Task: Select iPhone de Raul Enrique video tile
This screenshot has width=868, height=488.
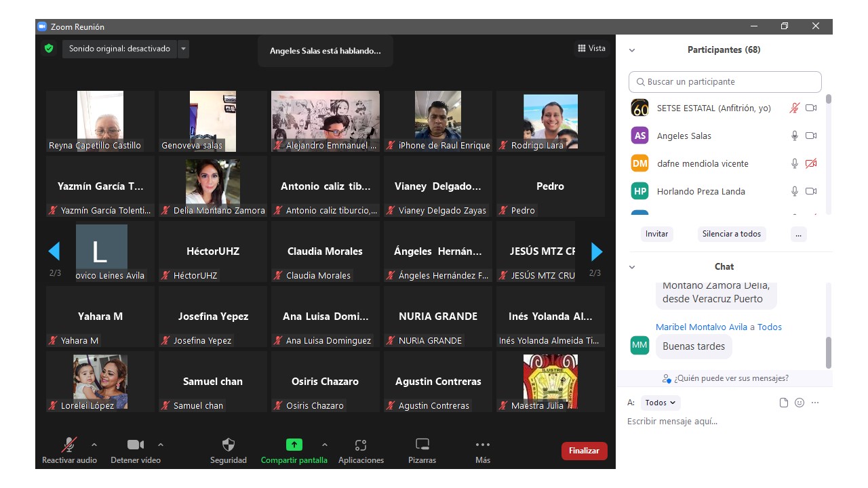Action: pyautogui.click(x=438, y=121)
